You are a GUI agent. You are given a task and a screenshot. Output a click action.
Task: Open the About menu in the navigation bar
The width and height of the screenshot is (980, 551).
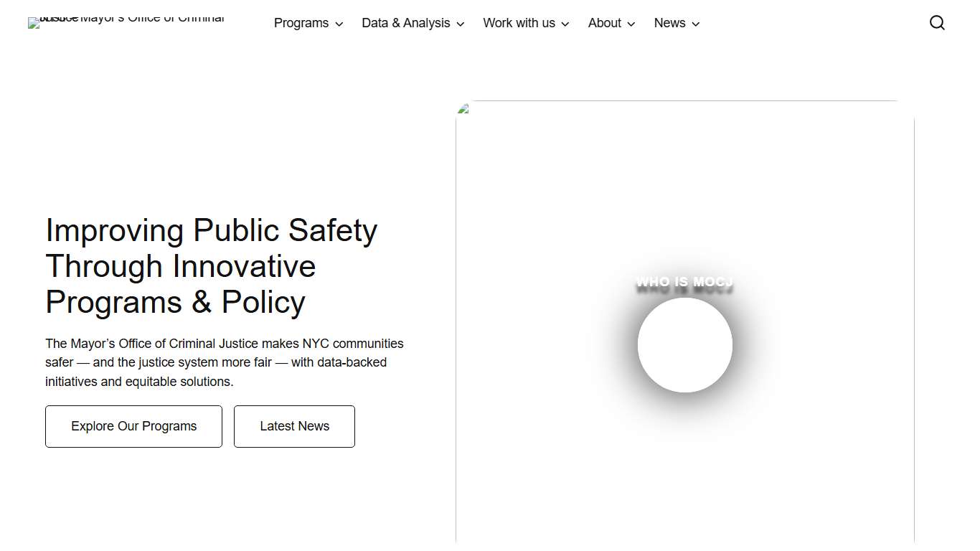[605, 23]
